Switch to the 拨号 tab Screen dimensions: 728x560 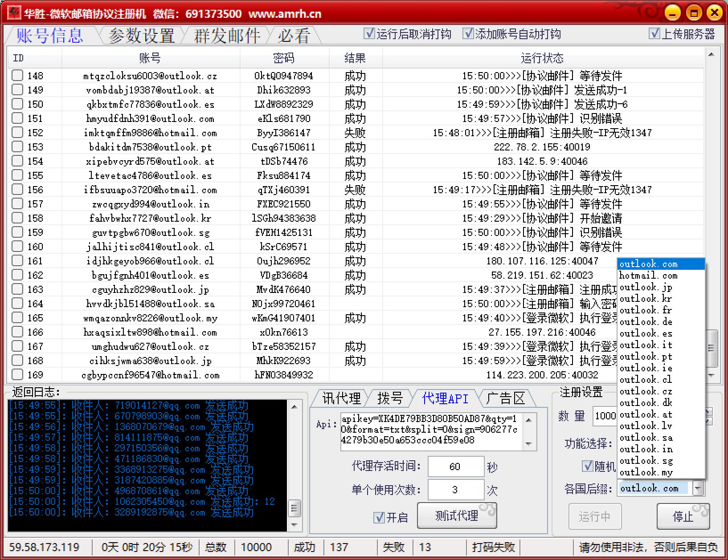click(x=390, y=398)
